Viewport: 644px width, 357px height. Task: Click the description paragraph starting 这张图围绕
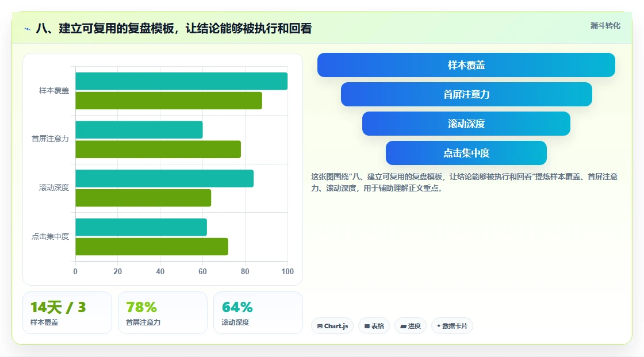(x=464, y=182)
